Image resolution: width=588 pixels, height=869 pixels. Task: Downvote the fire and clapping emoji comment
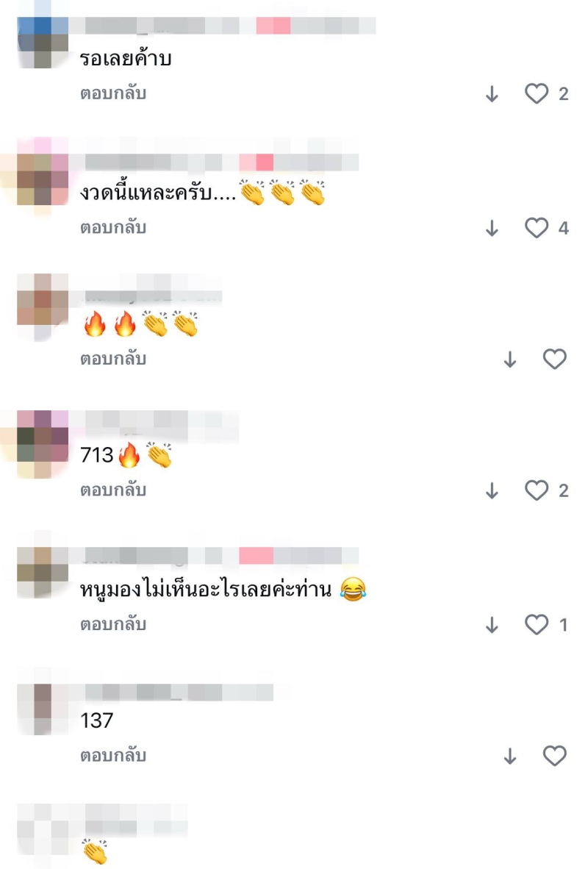click(510, 360)
